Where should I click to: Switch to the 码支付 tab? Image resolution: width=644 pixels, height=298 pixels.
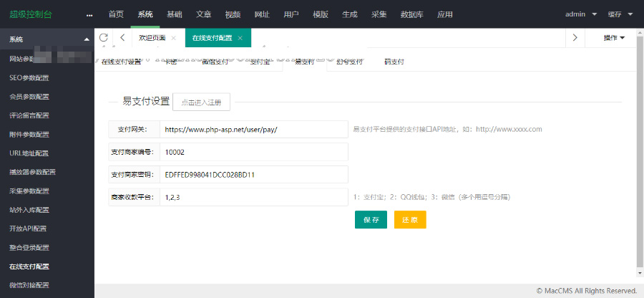(x=394, y=62)
